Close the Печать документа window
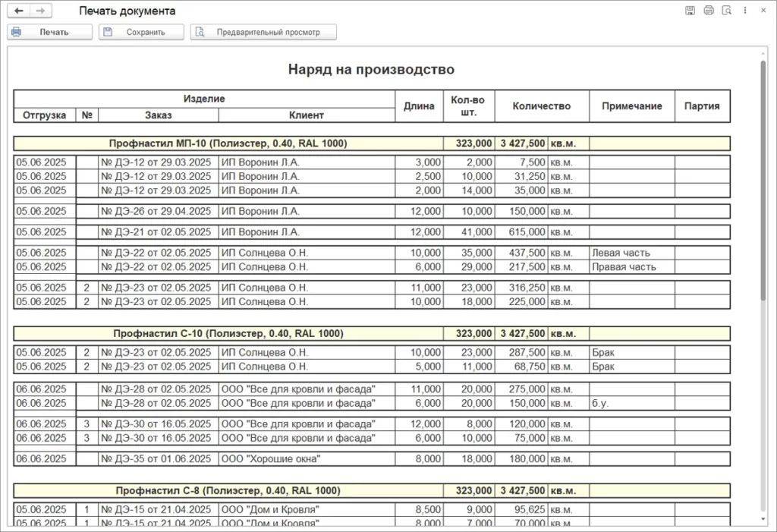The height and width of the screenshot is (532, 777). (x=763, y=10)
